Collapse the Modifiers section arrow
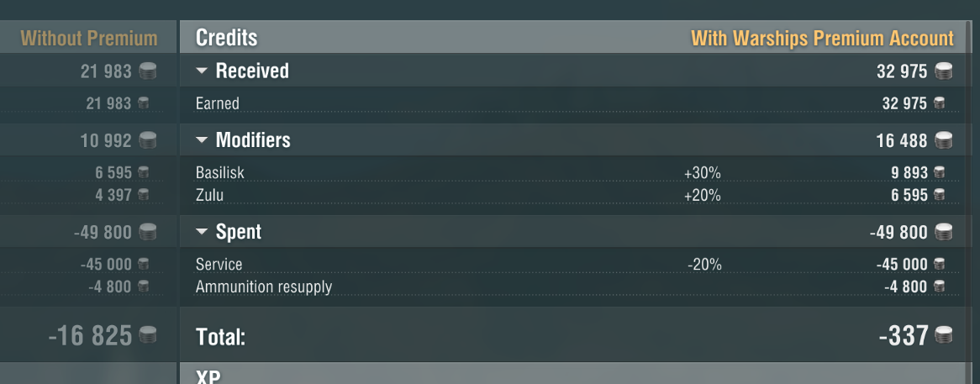The width and height of the screenshot is (980, 384). [202, 140]
